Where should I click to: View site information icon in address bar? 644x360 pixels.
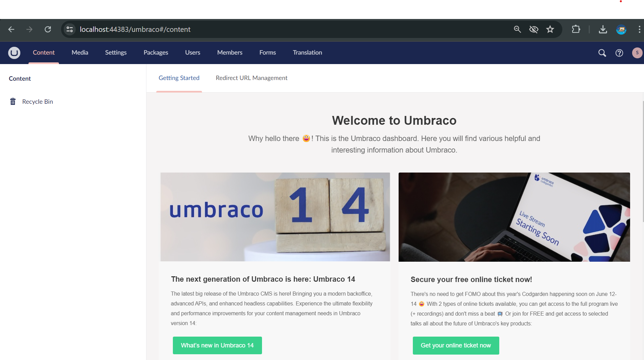coord(70,29)
